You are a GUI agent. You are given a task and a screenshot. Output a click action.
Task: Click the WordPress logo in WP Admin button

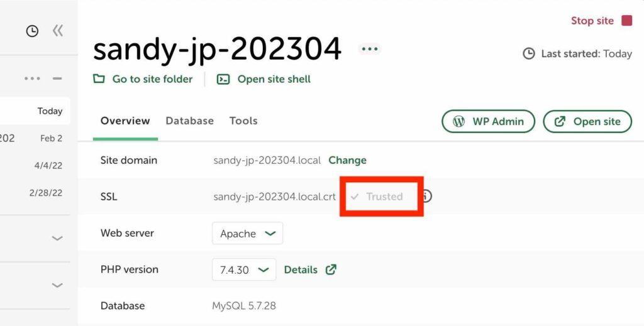(x=458, y=121)
